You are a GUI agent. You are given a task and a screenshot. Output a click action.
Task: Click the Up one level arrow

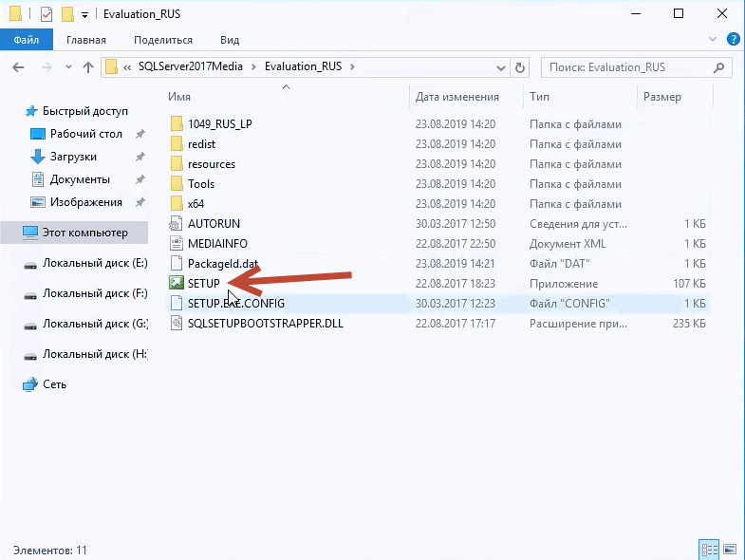coord(88,67)
